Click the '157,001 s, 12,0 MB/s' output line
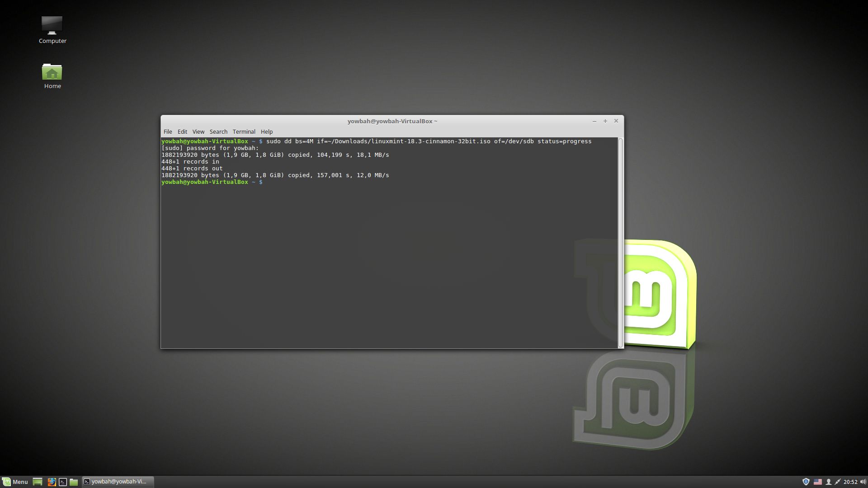The height and width of the screenshot is (488, 868). pyautogui.click(x=275, y=175)
